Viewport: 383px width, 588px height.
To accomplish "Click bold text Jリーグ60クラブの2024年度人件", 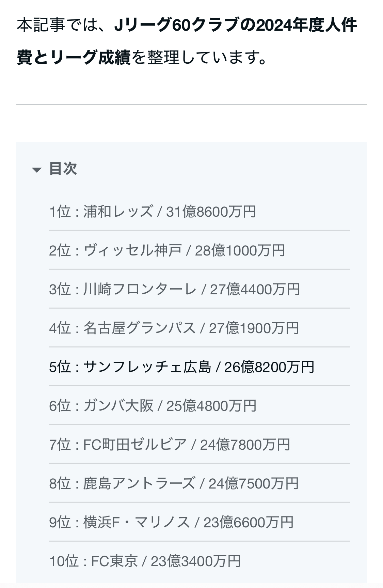I will point(236,26).
